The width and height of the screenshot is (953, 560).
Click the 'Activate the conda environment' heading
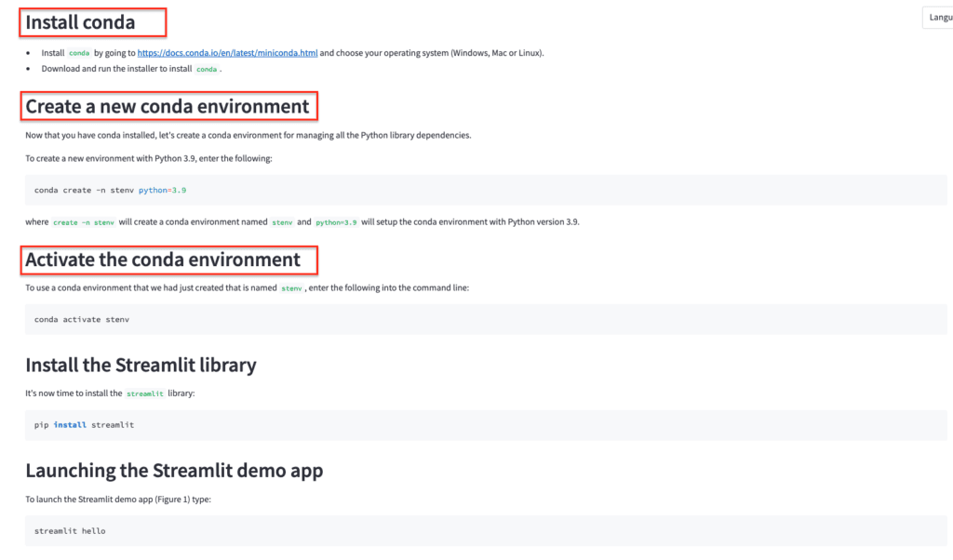coord(162,260)
